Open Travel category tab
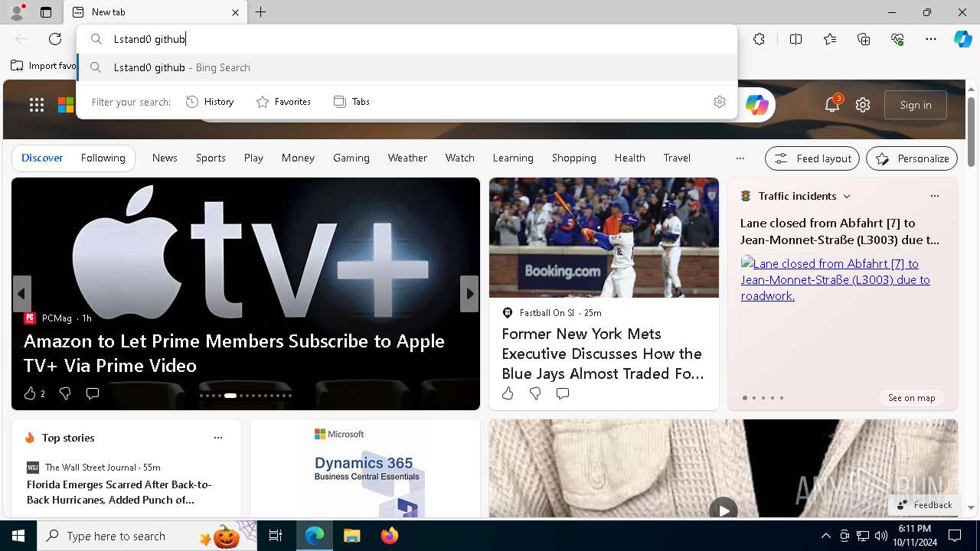 677,158
